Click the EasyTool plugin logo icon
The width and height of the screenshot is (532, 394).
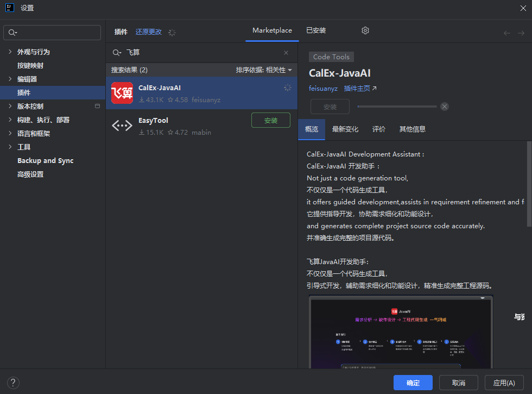[122, 126]
